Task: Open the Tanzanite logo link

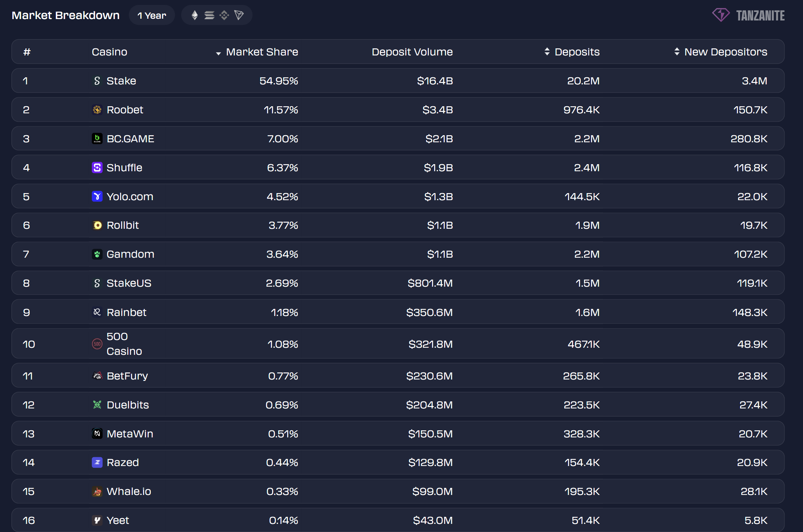Action: coord(748,15)
